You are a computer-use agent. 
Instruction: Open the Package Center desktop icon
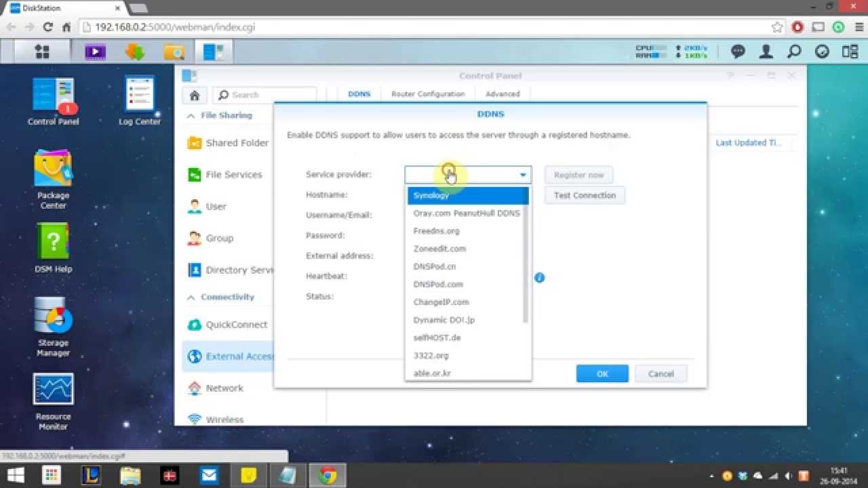coord(53,180)
